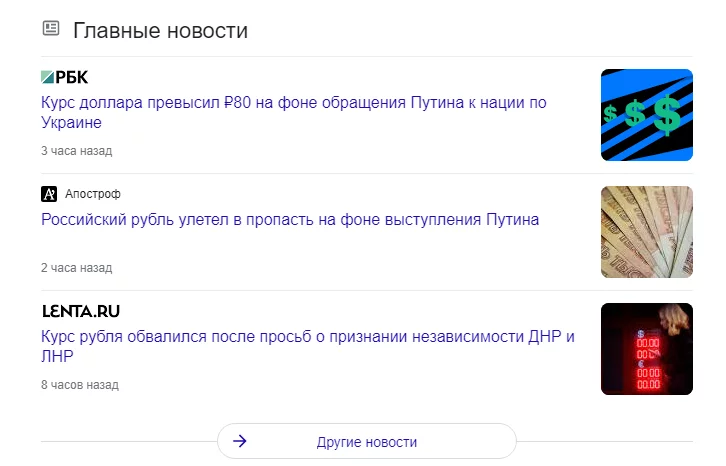
Task: Click the black Апостроф favicon icon
Action: pos(49,194)
